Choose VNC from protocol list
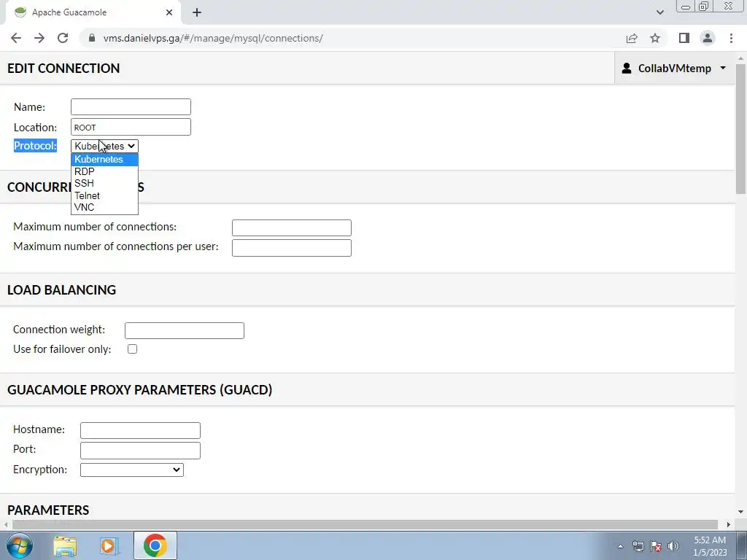The height and width of the screenshot is (560, 747). click(104, 207)
